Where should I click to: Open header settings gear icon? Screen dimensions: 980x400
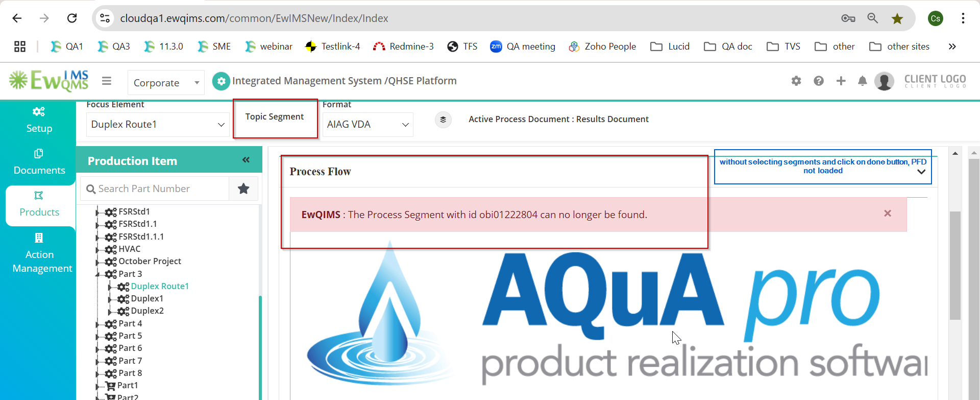(x=796, y=81)
